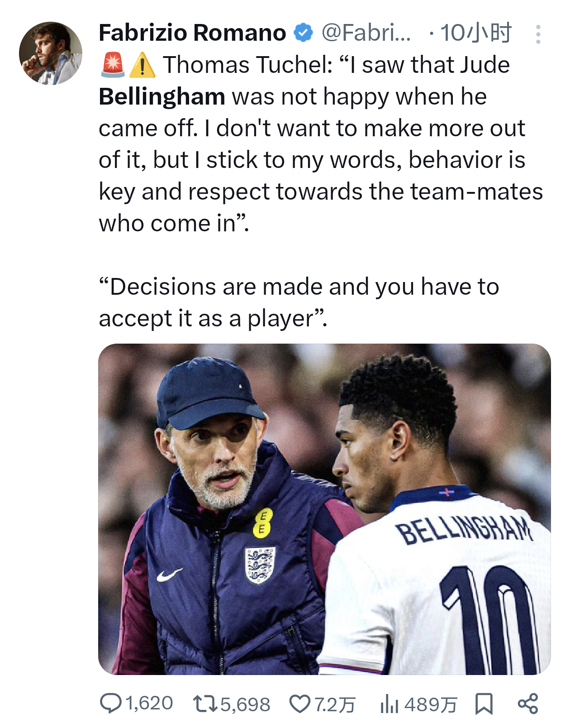Click the 489万 views count

tap(431, 704)
